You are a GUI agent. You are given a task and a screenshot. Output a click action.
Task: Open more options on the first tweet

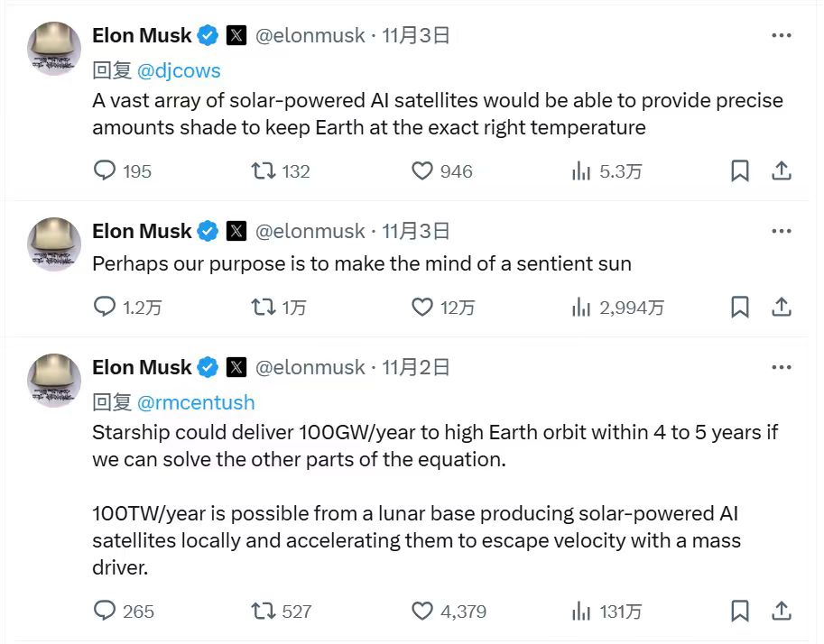(782, 35)
